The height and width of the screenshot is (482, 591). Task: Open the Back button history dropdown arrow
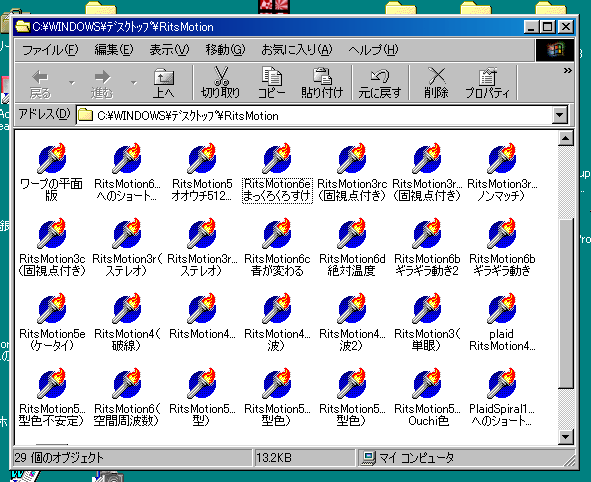click(x=72, y=83)
